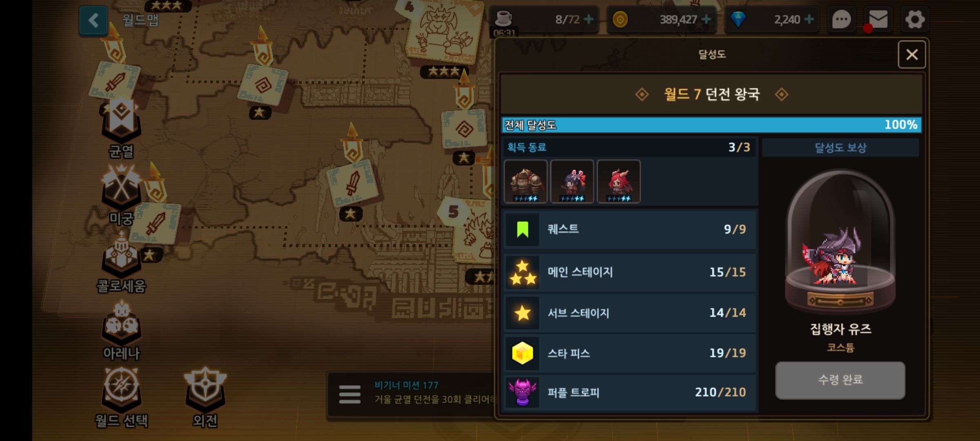Add coffee stamina with plus button
The width and height of the screenshot is (980, 441).
click(589, 19)
